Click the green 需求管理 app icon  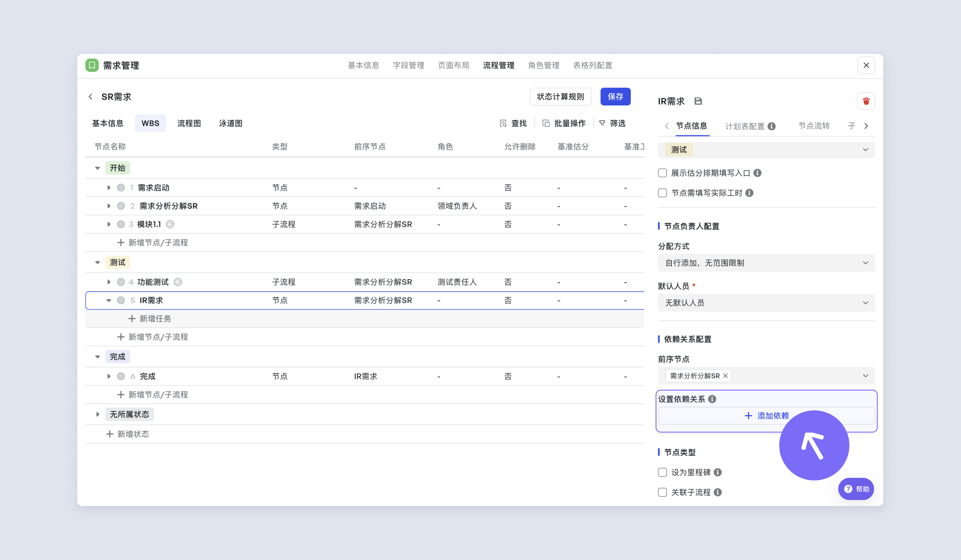coord(92,65)
